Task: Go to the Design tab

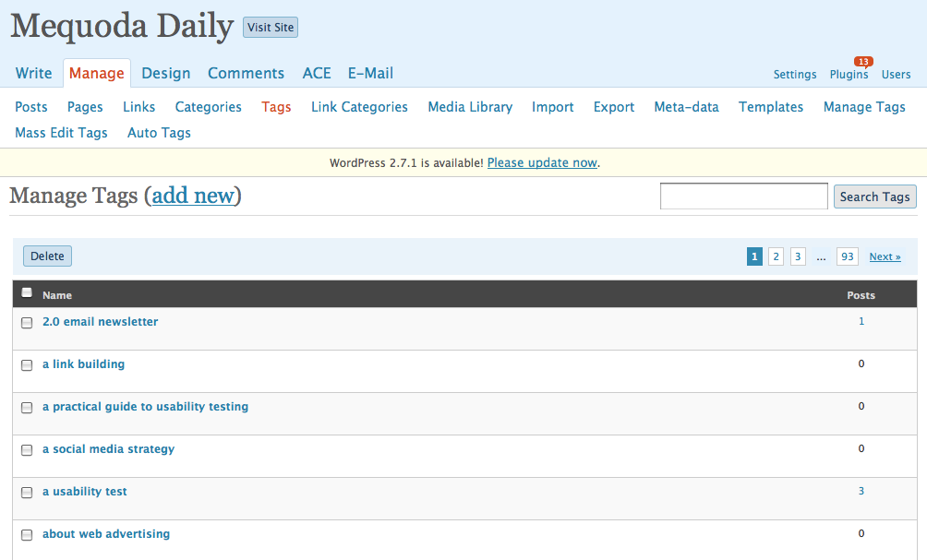Action: (166, 73)
